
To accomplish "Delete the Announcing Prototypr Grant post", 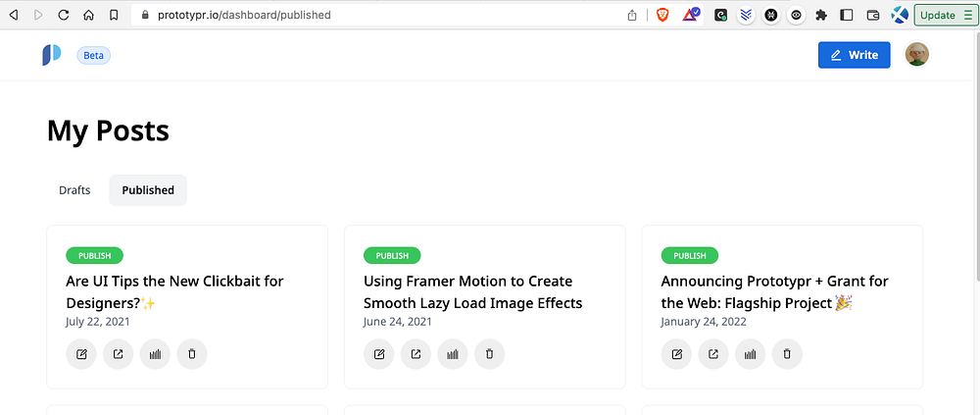I will pos(787,354).
